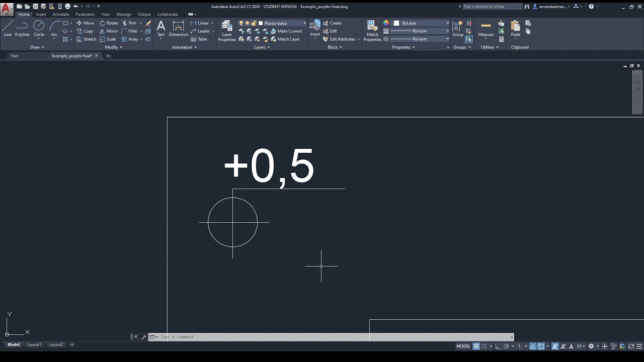The width and height of the screenshot is (644, 362).
Task: Toggle object snap tracking
Action: (x=533, y=346)
